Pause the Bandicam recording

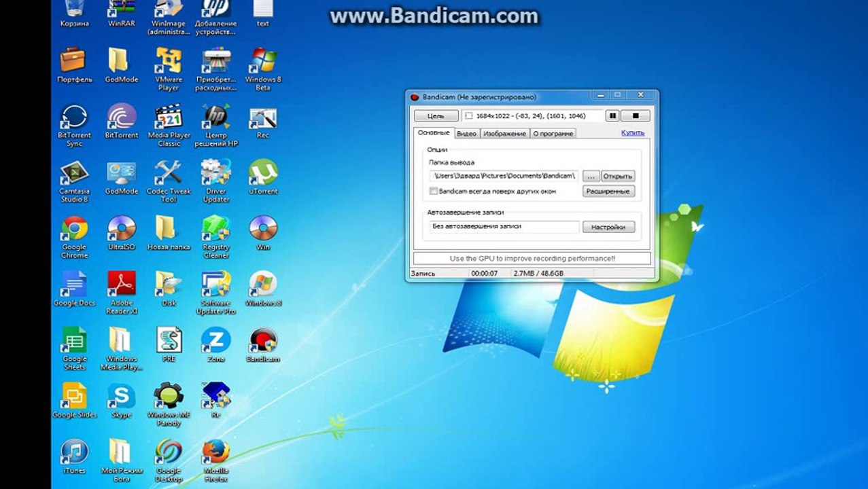(x=612, y=116)
